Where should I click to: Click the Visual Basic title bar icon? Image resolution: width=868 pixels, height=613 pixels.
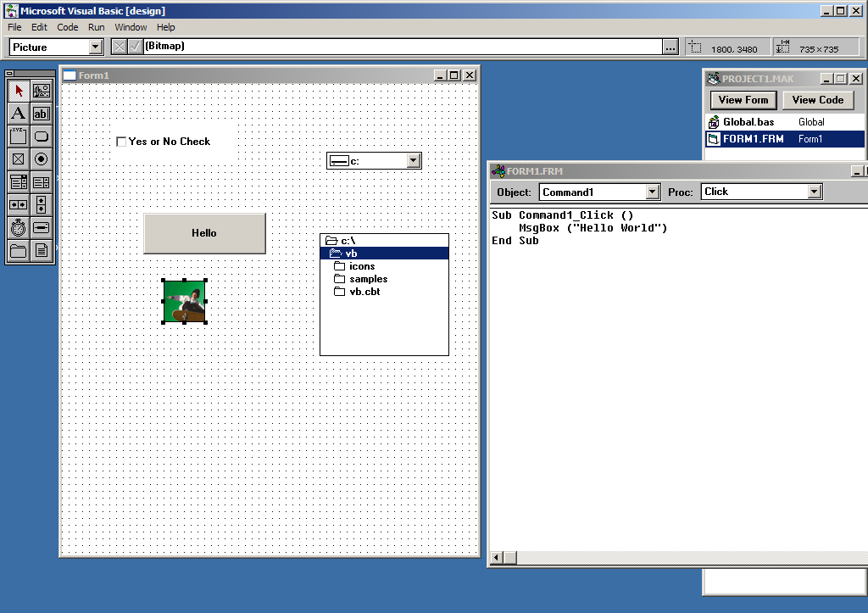[11, 10]
